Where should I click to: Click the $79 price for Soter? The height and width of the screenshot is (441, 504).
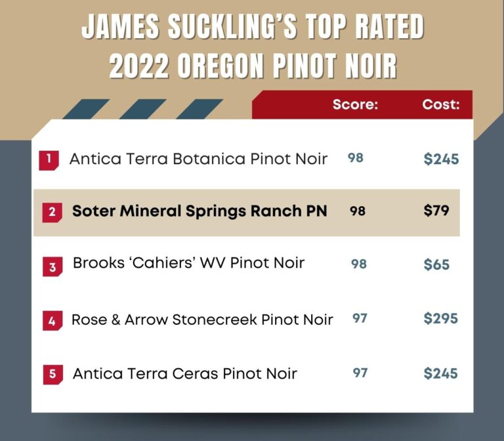[436, 211]
